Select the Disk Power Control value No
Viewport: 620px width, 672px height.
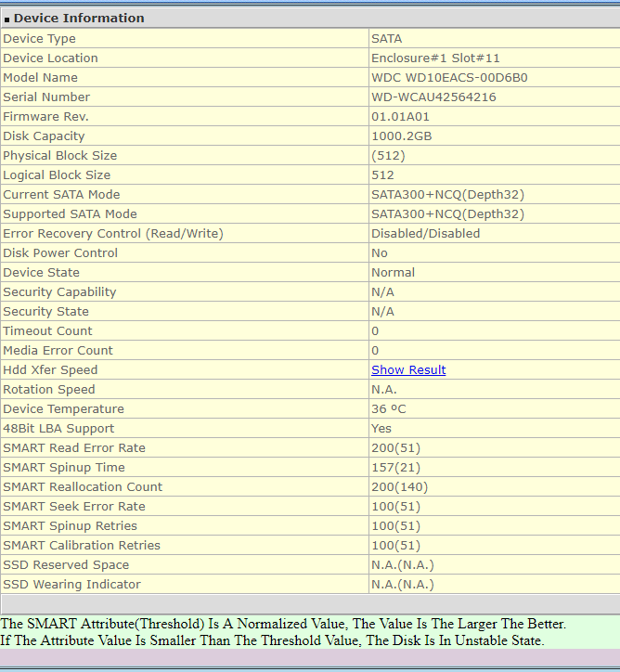pyautogui.click(x=380, y=252)
